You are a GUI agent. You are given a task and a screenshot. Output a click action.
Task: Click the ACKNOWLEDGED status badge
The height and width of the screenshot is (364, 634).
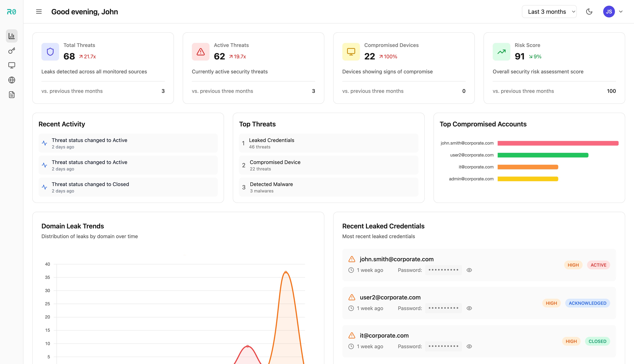(x=588, y=303)
